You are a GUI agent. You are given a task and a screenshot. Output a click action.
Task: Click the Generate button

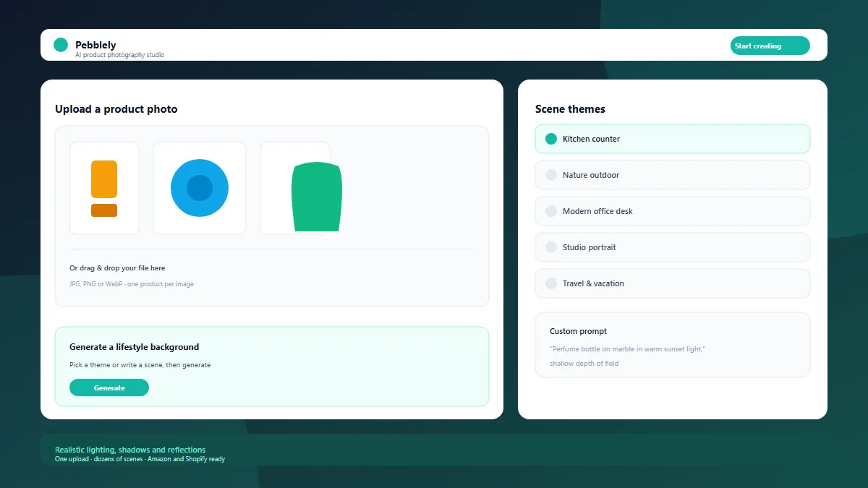pos(109,388)
